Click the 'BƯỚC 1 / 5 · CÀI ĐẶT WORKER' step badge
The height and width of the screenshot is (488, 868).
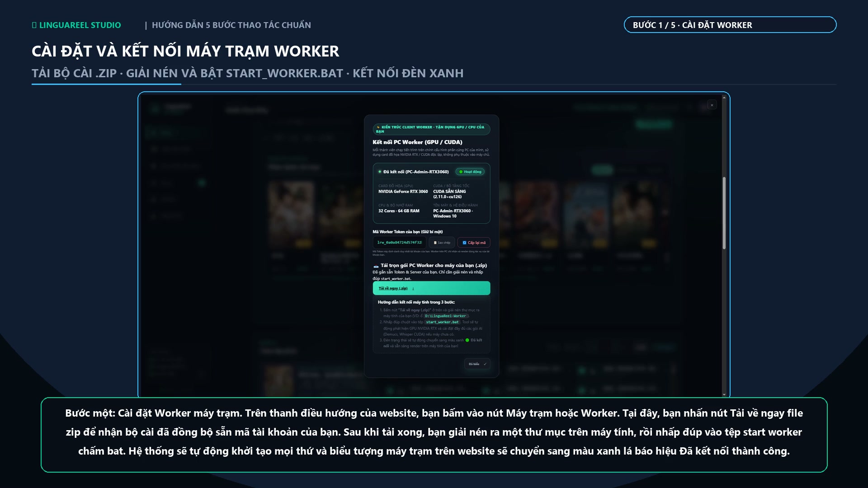tap(730, 25)
